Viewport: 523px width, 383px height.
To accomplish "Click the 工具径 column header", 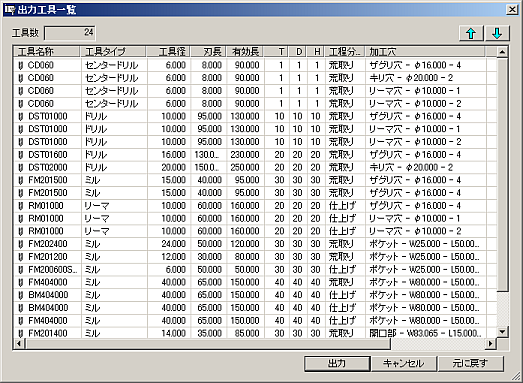I will pos(168,52).
